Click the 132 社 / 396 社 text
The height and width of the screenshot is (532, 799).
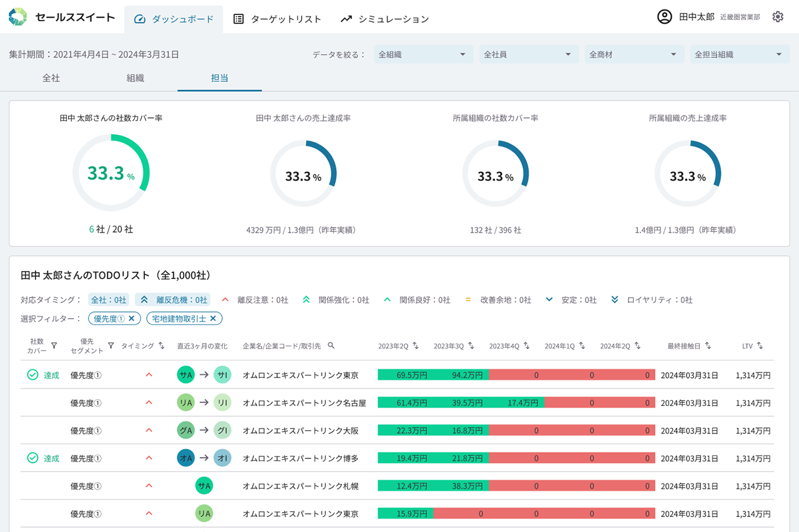tap(496, 230)
